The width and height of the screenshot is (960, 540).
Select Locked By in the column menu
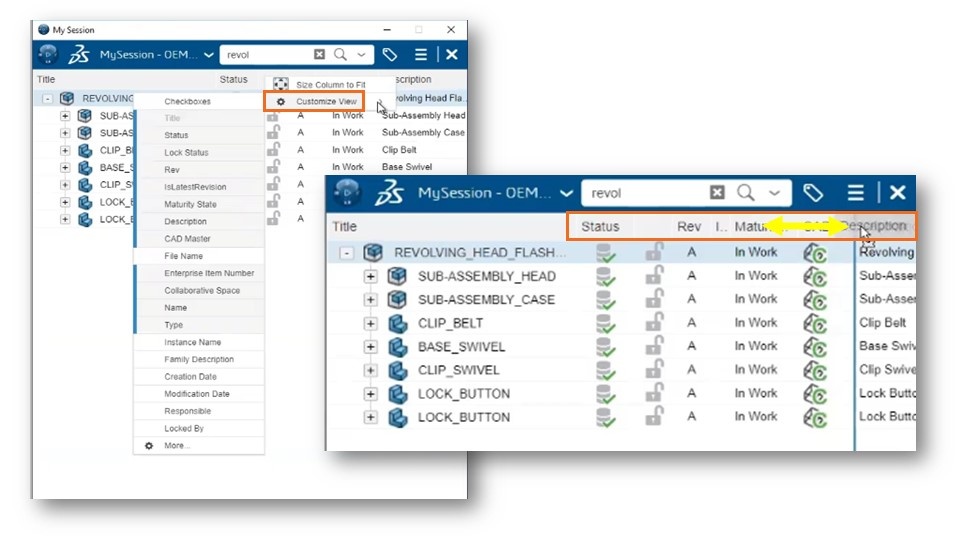(199, 428)
